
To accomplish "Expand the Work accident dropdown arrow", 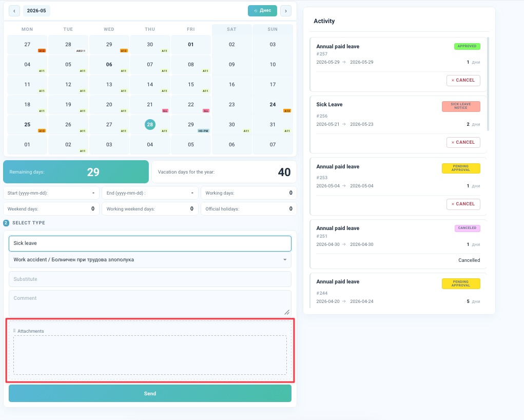I will [285, 259].
